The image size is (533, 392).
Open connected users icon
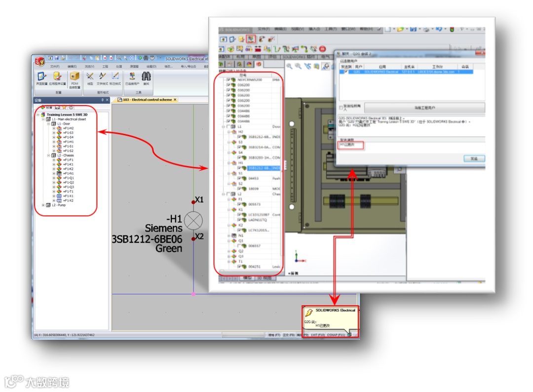pos(132,76)
